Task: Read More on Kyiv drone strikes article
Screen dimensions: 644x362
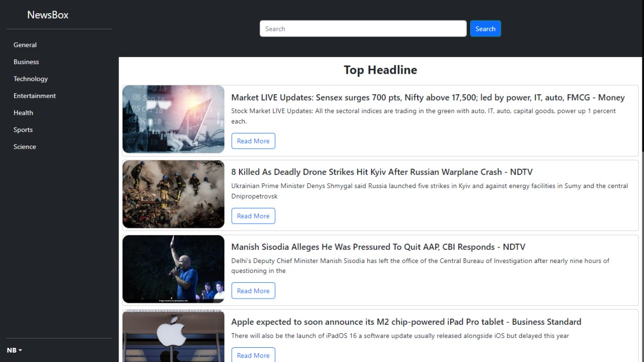Action: coord(253,216)
